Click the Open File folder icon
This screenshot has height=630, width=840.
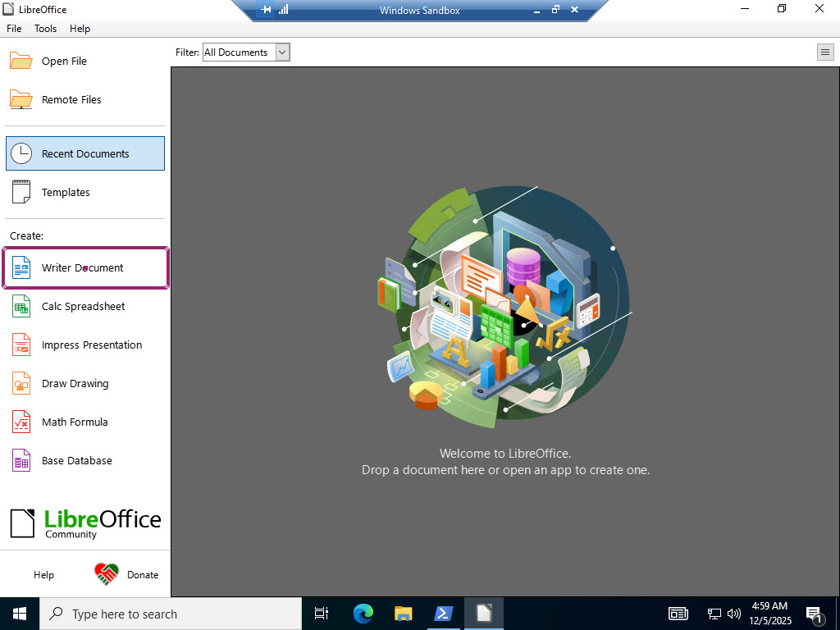(x=21, y=61)
